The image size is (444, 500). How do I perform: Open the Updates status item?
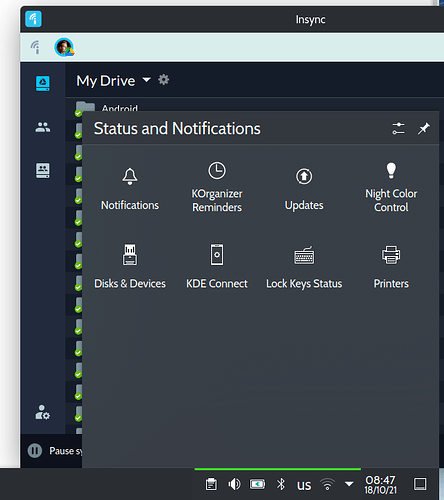click(304, 189)
